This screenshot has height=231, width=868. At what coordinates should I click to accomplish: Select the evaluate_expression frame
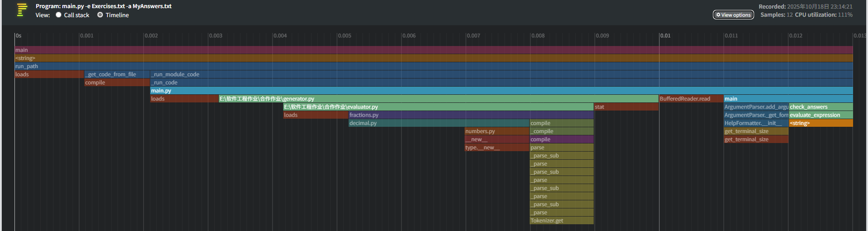point(821,115)
